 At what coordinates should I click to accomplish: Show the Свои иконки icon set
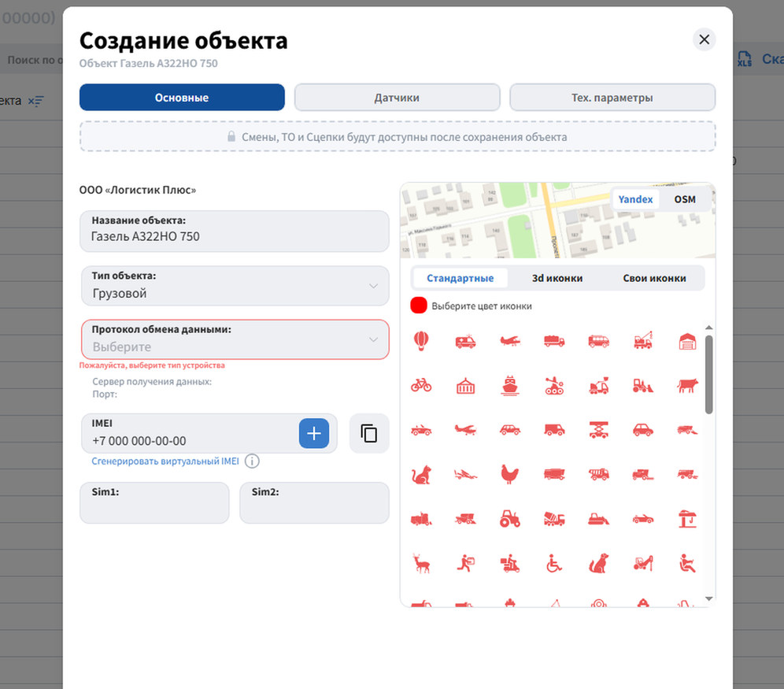654,278
